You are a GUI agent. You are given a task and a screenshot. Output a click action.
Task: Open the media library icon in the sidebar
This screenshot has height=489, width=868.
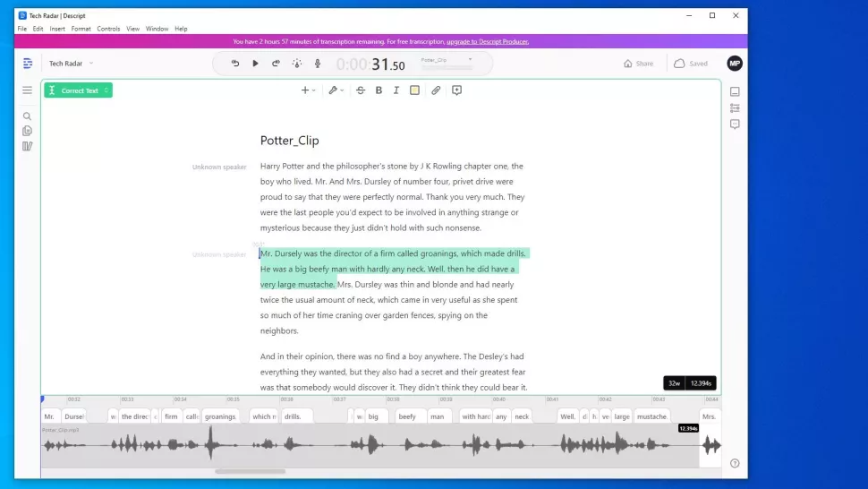(x=27, y=146)
